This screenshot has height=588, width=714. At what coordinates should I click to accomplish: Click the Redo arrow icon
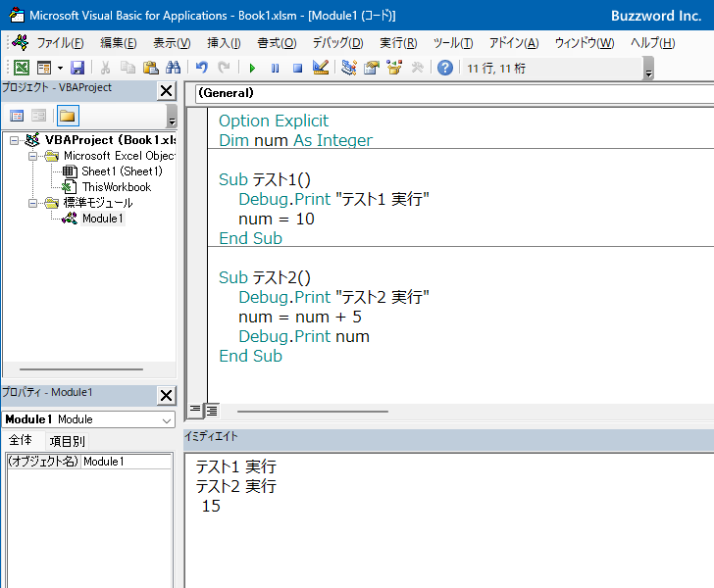pos(224,68)
